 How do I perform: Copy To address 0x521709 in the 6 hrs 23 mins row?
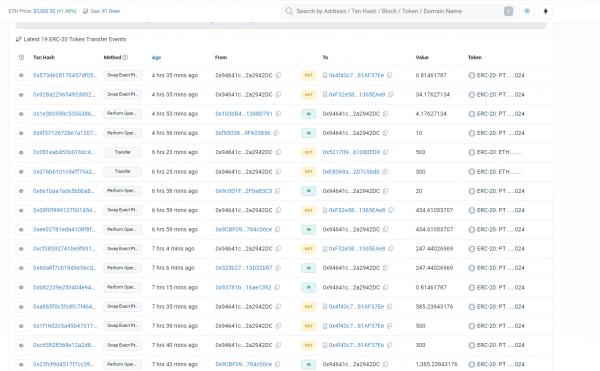pyautogui.click(x=386, y=152)
